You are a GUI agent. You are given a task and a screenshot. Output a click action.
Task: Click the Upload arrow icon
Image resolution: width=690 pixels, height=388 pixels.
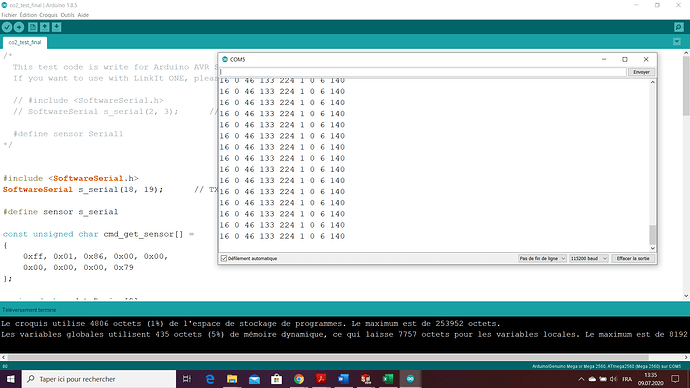coord(19,27)
